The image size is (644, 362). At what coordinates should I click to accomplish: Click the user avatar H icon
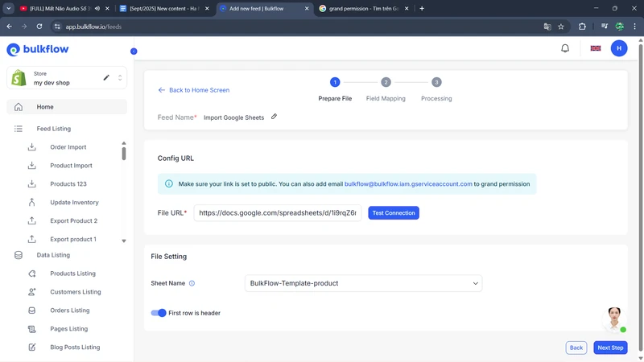click(619, 48)
